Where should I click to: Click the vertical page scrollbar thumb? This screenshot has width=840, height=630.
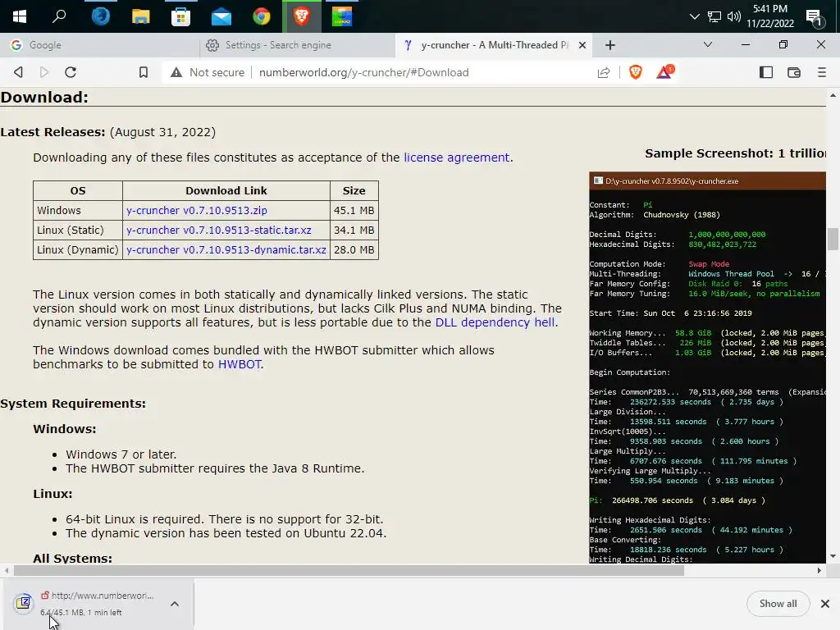pyautogui.click(x=833, y=239)
